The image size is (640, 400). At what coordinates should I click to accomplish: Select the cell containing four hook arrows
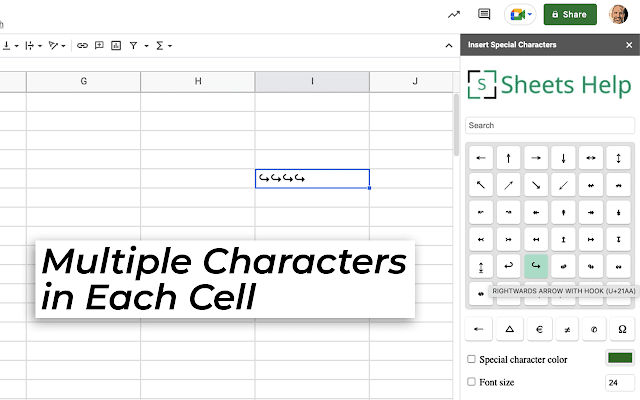tap(312, 179)
